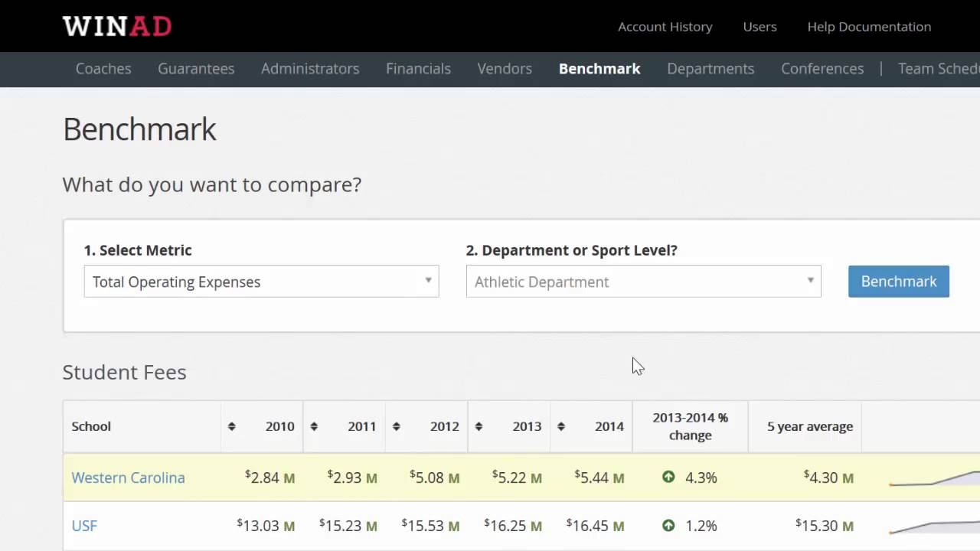This screenshot has width=980, height=551.
Task: Open Help Documentation link
Action: pos(869,27)
